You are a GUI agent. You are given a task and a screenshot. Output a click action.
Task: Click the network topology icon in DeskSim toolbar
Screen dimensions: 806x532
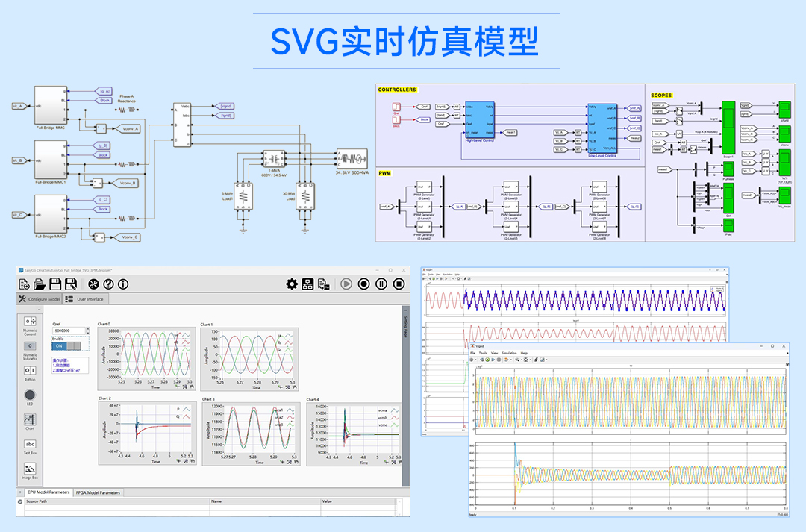(307, 284)
